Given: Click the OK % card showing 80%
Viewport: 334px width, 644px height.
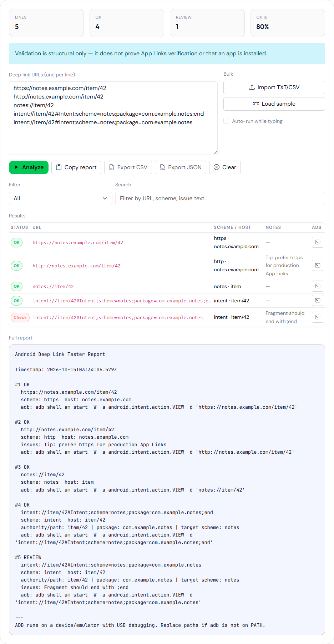Looking at the screenshot, I should (288, 23).
